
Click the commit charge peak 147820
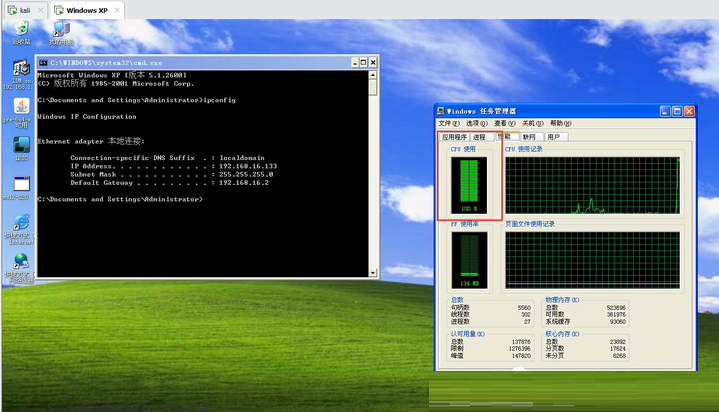click(521, 356)
